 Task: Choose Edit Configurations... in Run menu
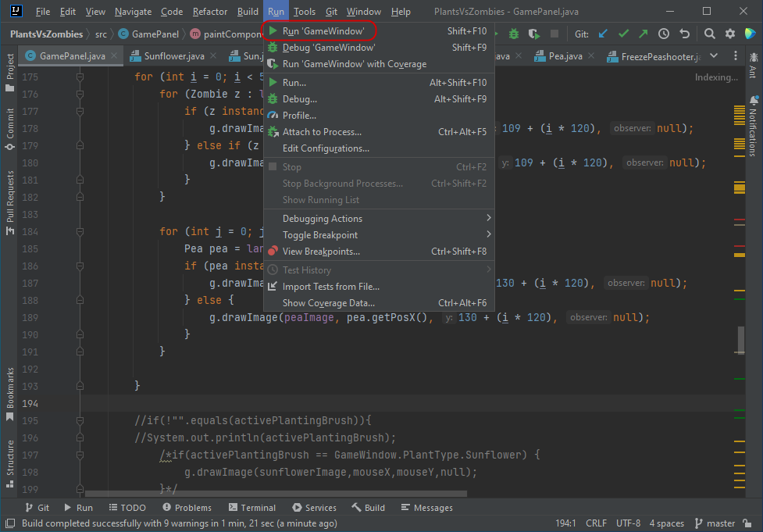click(379, 148)
